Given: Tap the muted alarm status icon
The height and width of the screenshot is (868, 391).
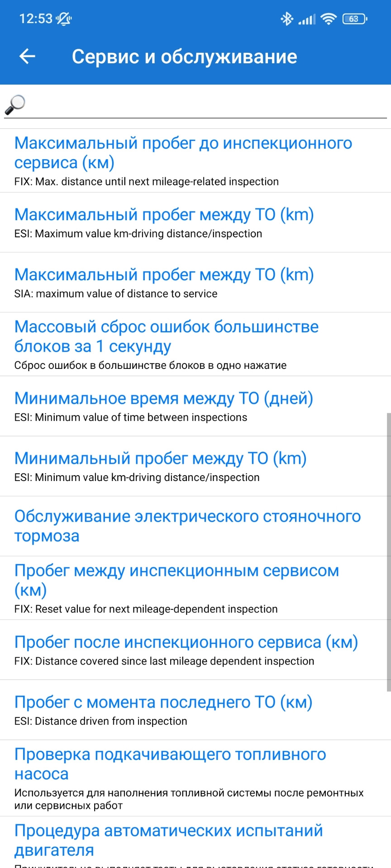Looking at the screenshot, I should [64, 19].
